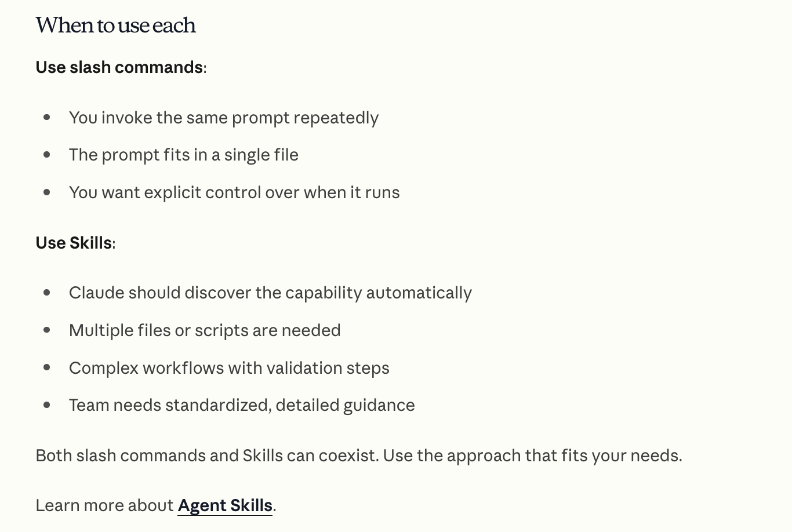The height and width of the screenshot is (532, 792).
Task: Click bullet dot beside "You invoke the same prompt"
Action: [x=47, y=118]
